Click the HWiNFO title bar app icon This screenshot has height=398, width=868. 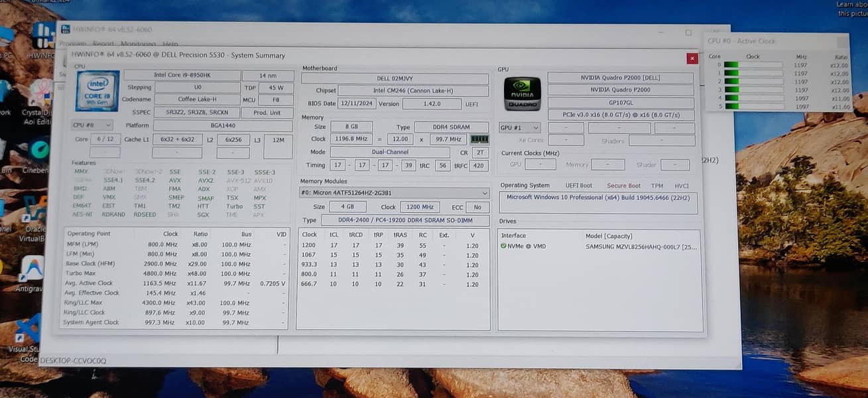point(65,30)
